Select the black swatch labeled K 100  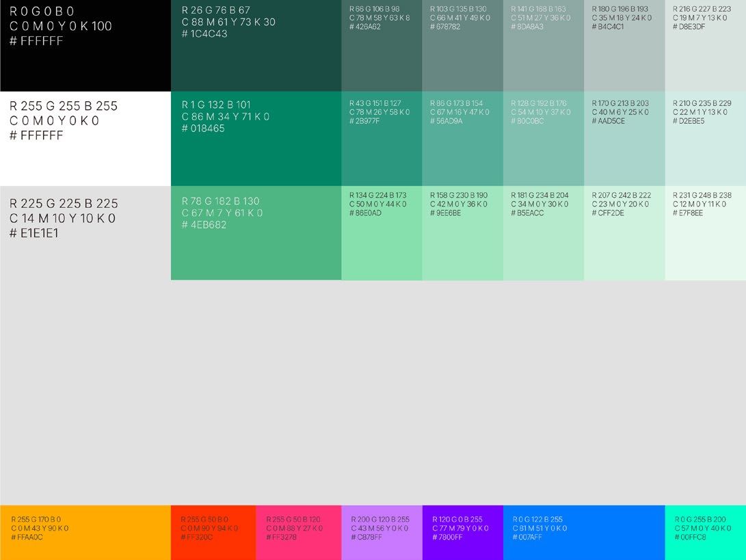85,46
